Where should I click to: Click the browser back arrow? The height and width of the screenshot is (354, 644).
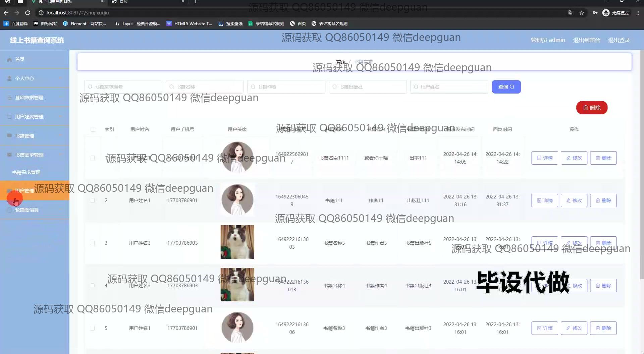point(6,13)
